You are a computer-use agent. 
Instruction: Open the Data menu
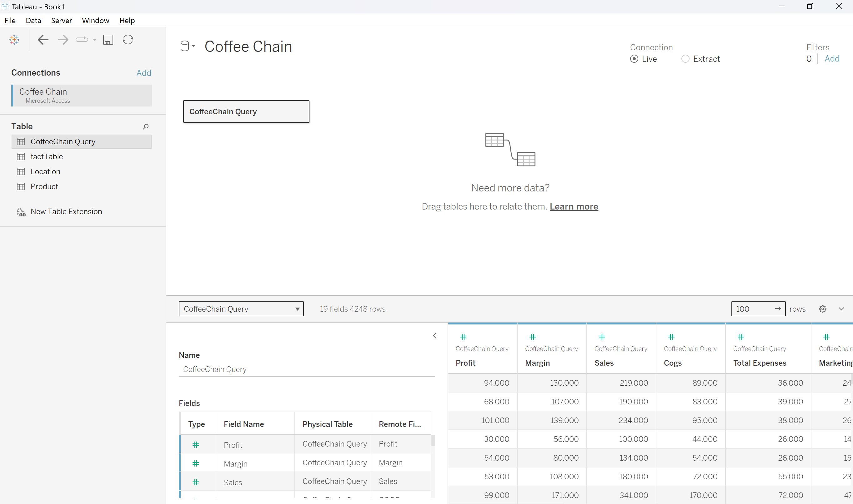tap(33, 20)
